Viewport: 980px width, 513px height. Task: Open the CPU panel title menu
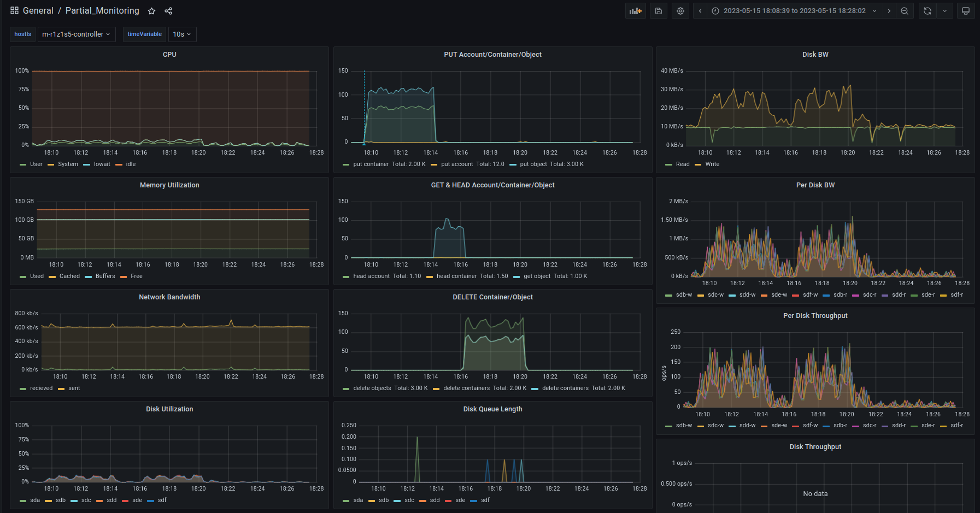169,55
